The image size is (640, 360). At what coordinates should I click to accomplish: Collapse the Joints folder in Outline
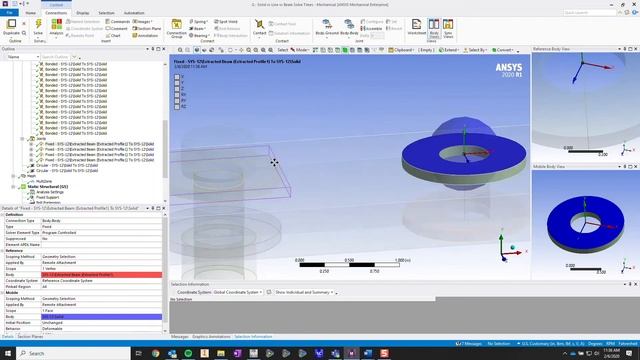click(22, 139)
